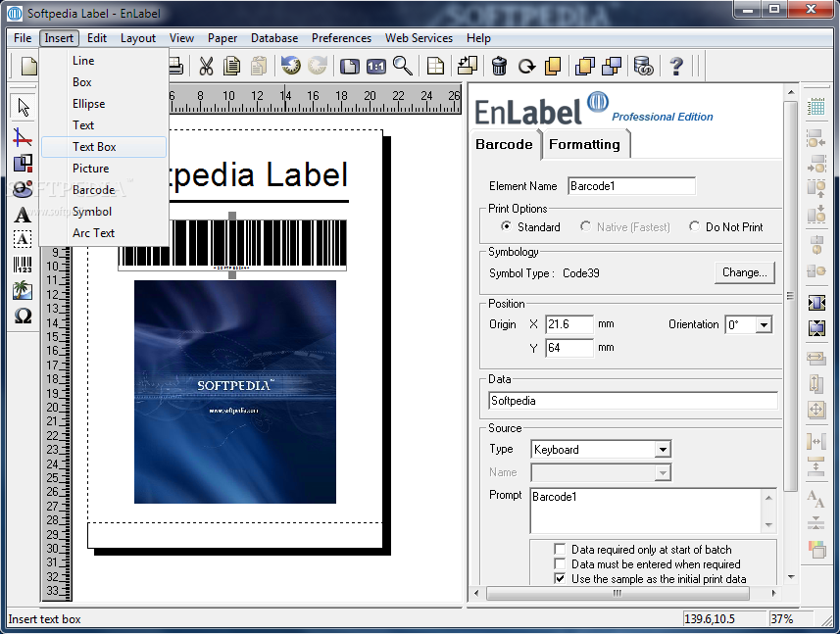The height and width of the screenshot is (634, 840).
Task: Cut the selected element with scissors
Action: pyautogui.click(x=206, y=66)
